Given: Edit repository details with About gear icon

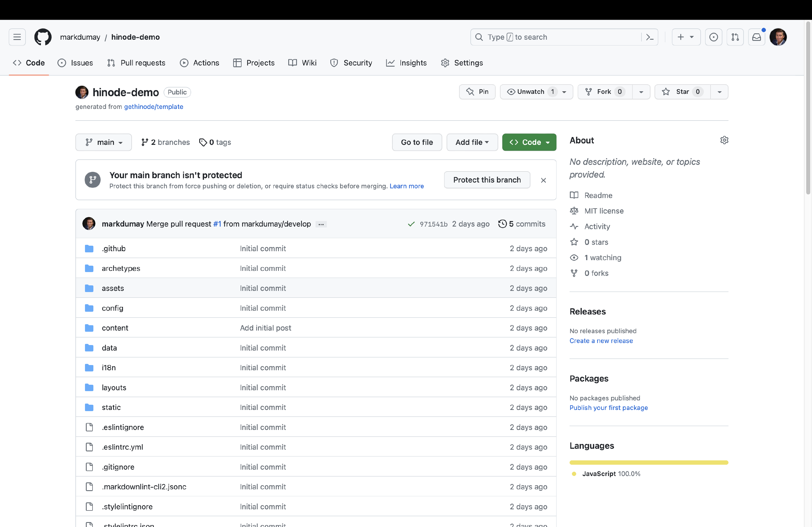Looking at the screenshot, I should [724, 140].
